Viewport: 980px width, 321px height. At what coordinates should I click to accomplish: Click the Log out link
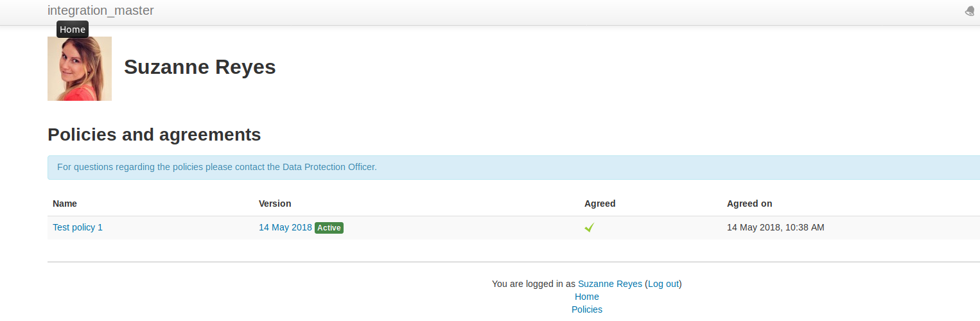(663, 284)
